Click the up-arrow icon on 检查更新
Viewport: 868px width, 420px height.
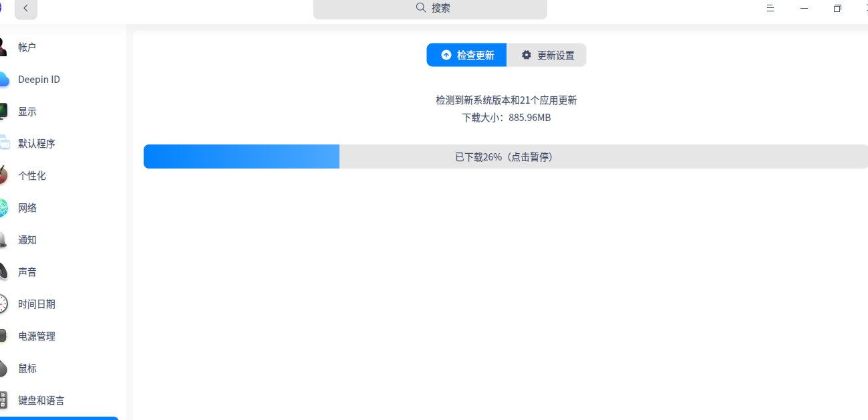(446, 55)
